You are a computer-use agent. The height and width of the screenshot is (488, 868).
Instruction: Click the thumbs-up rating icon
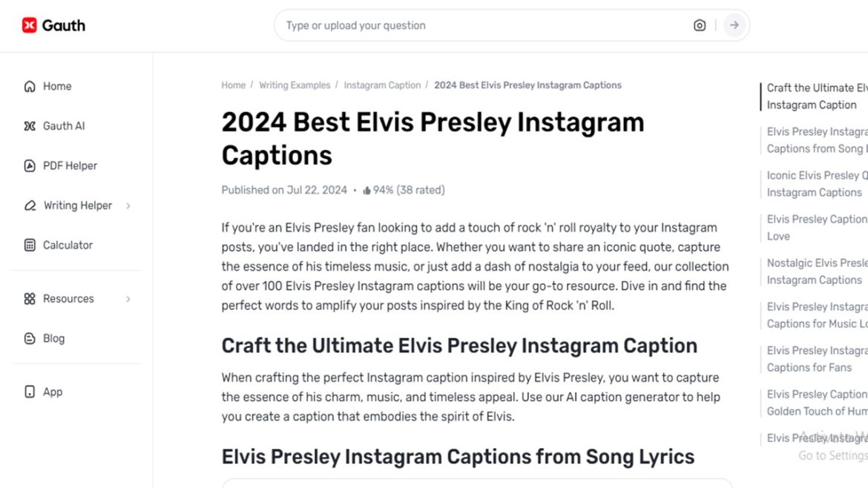[x=366, y=191]
